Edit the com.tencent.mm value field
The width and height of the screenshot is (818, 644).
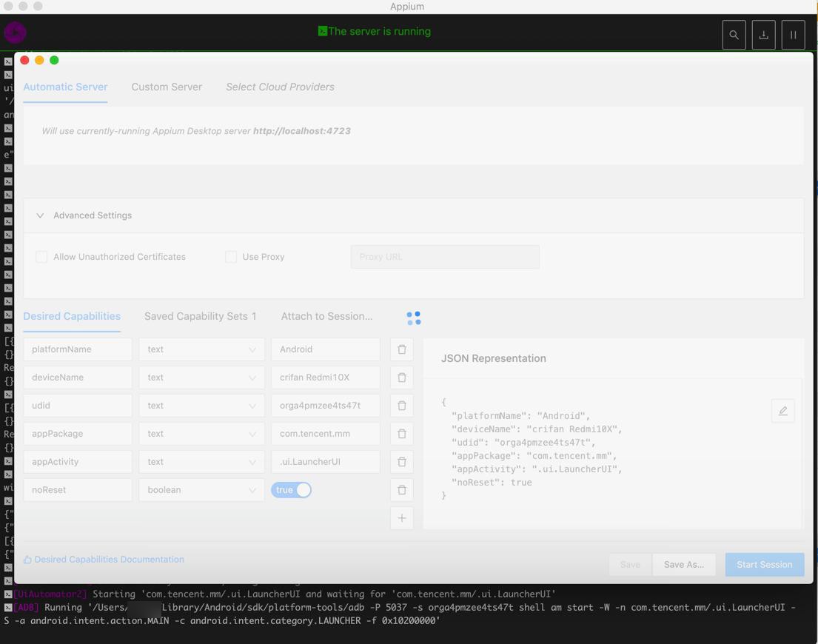coord(326,434)
